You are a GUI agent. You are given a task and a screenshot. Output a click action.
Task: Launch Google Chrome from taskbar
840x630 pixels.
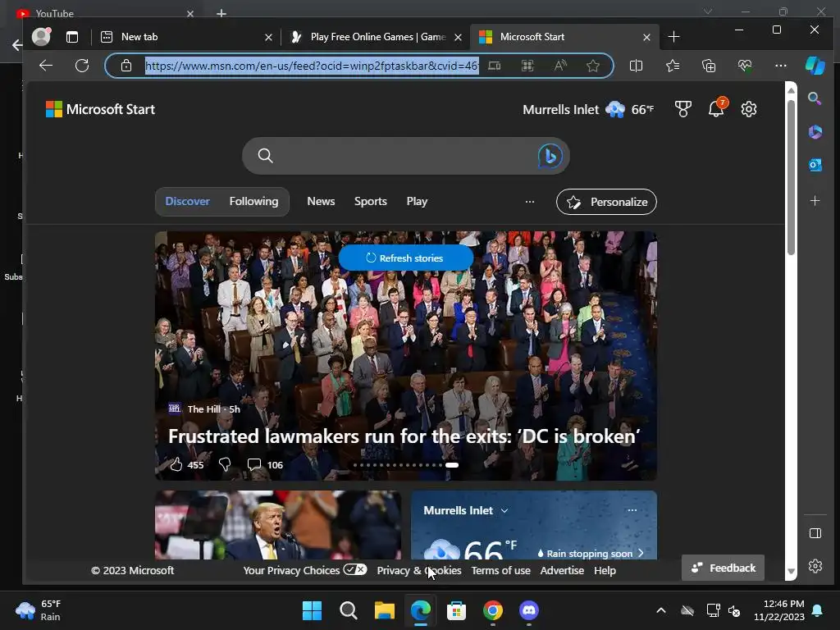pos(493,610)
